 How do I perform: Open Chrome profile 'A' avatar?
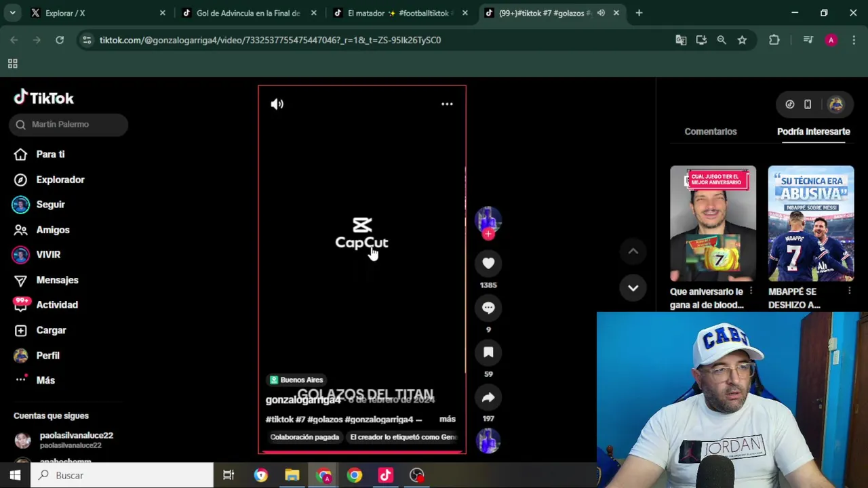click(x=831, y=40)
